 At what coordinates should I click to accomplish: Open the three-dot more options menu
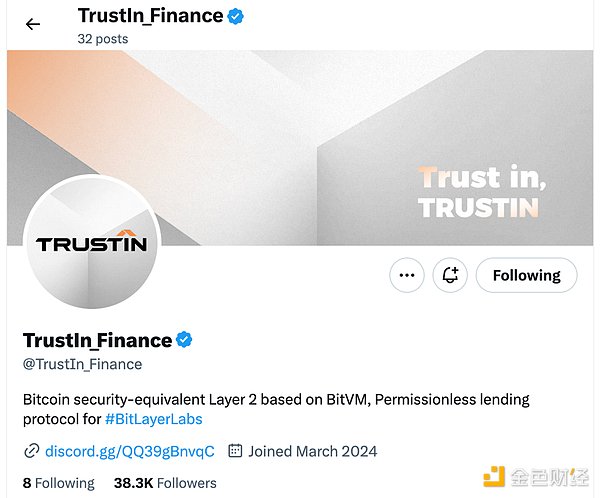407,275
